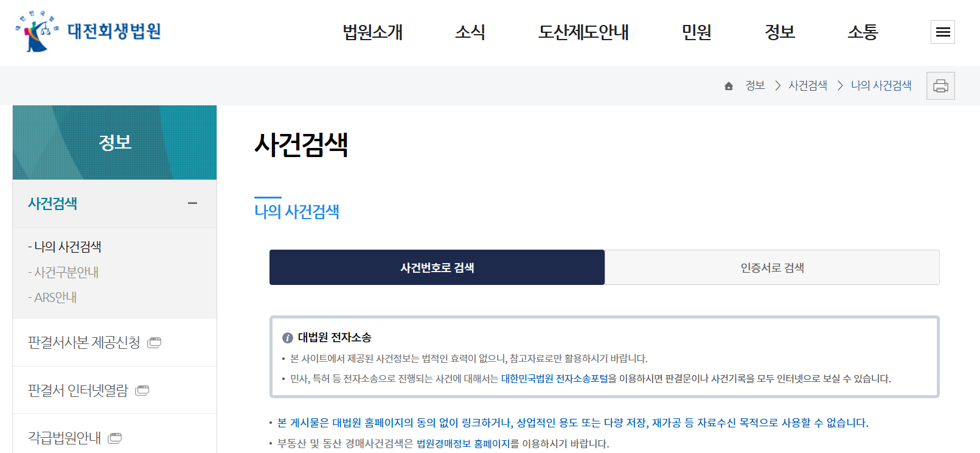This screenshot has height=453, width=980.
Task: Open 각급법원안내 sidebar link
Action: [x=64, y=438]
